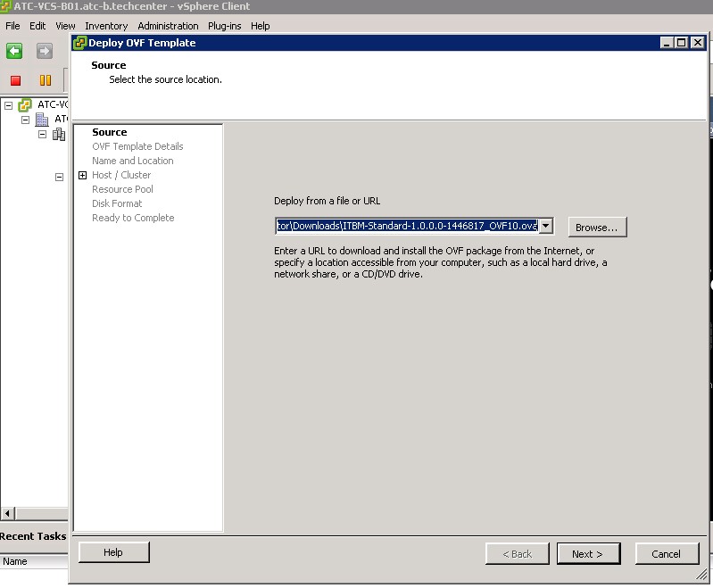Image resolution: width=713 pixels, height=588 pixels.
Task: Collapse the root vCenter tree node
Action: 8,105
